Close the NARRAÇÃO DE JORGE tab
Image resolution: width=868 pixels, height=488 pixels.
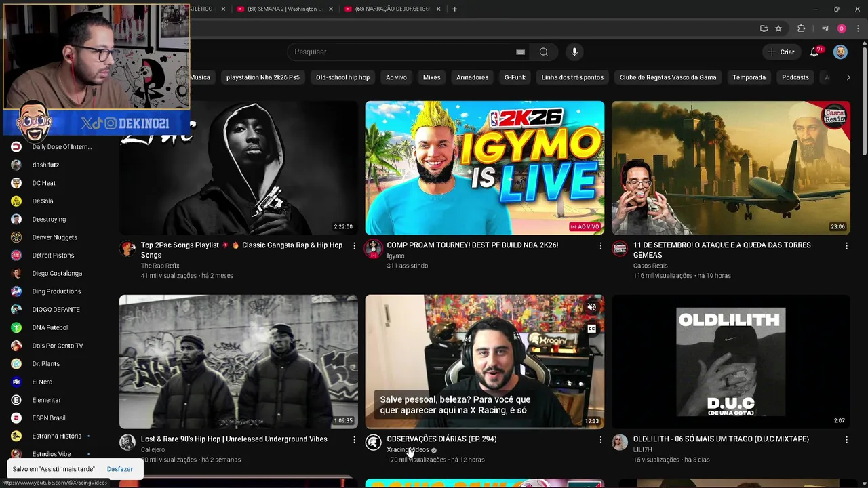pos(438,9)
